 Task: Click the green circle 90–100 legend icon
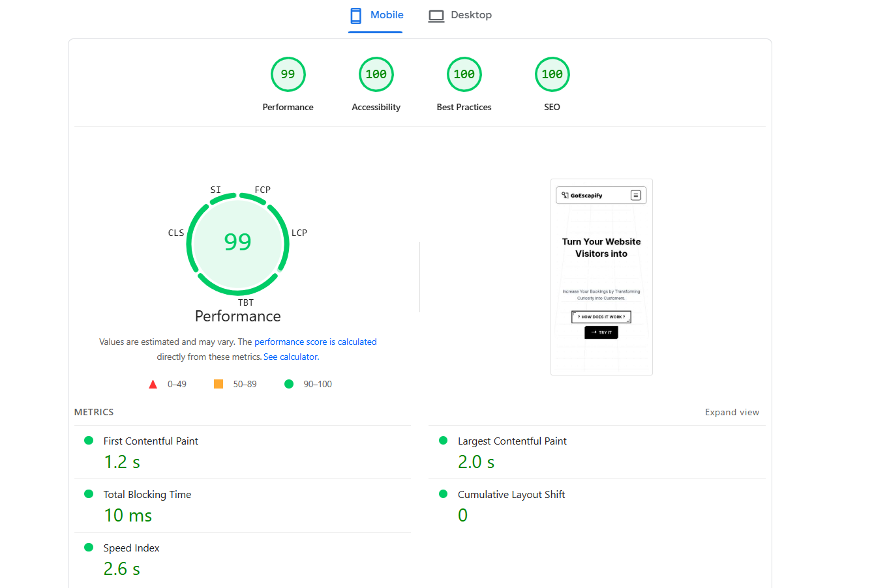289,384
